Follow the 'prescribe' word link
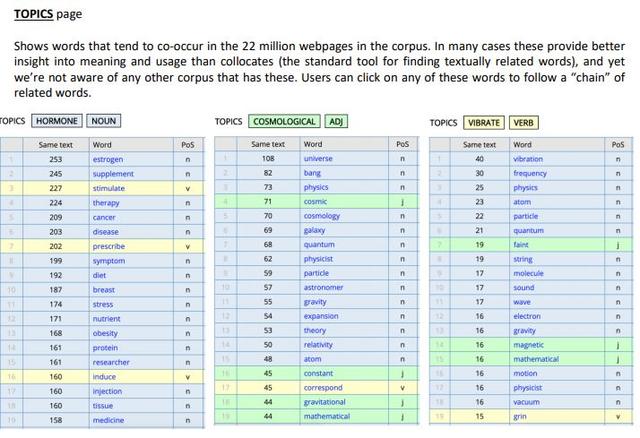 tap(109, 246)
